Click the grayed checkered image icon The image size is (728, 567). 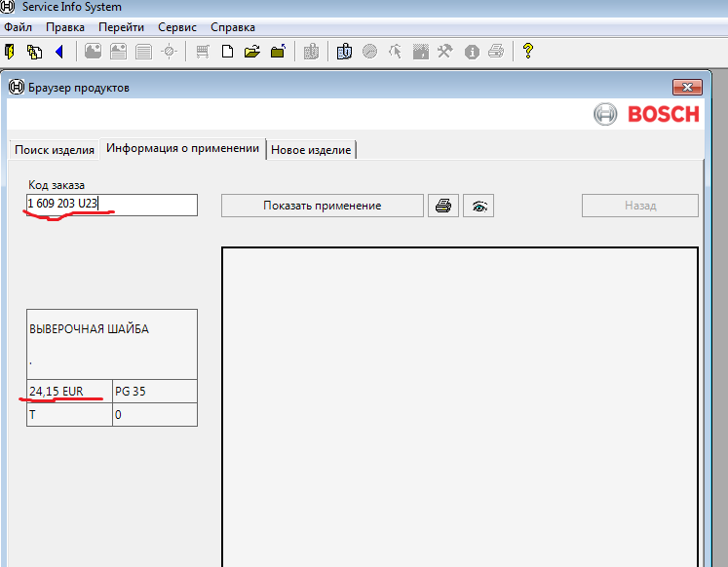pos(421,52)
